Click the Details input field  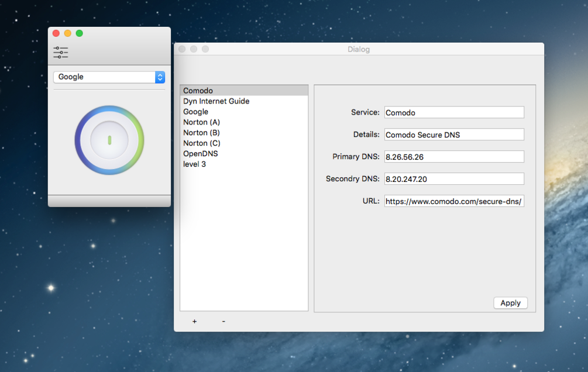(454, 135)
